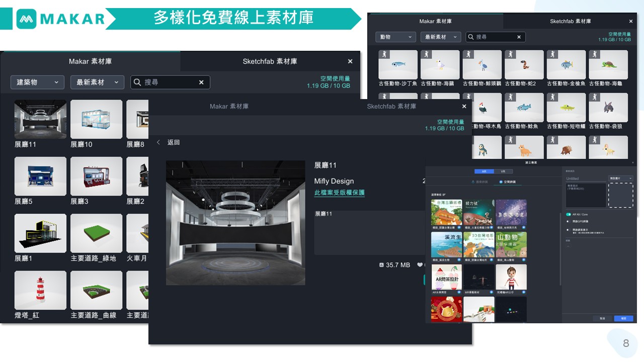Click the sort icon beside 選擇模板

point(444,195)
